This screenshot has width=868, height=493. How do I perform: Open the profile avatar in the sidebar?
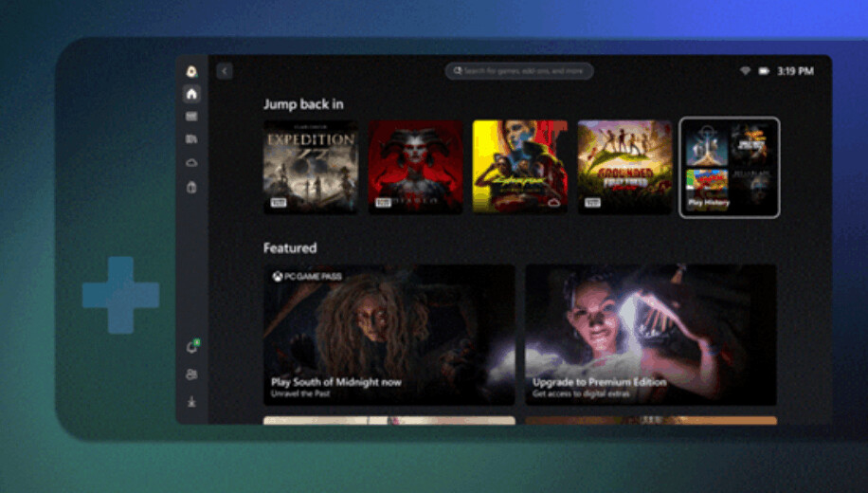point(191,71)
